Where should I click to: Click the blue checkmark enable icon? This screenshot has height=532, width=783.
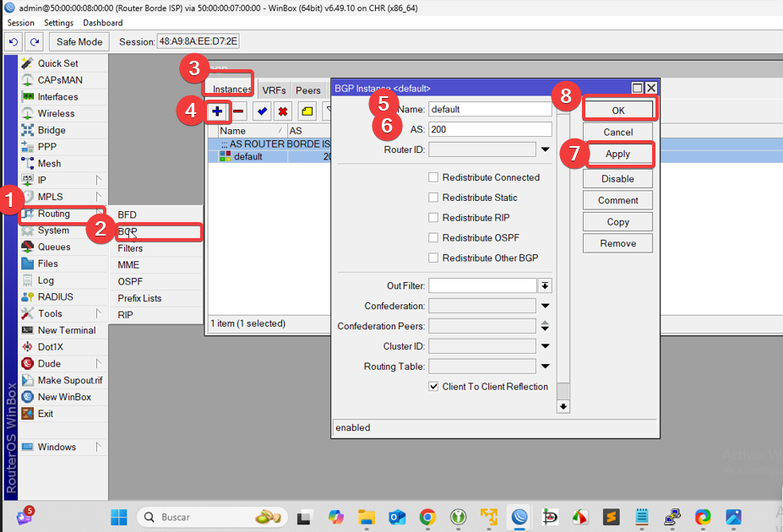(262, 111)
